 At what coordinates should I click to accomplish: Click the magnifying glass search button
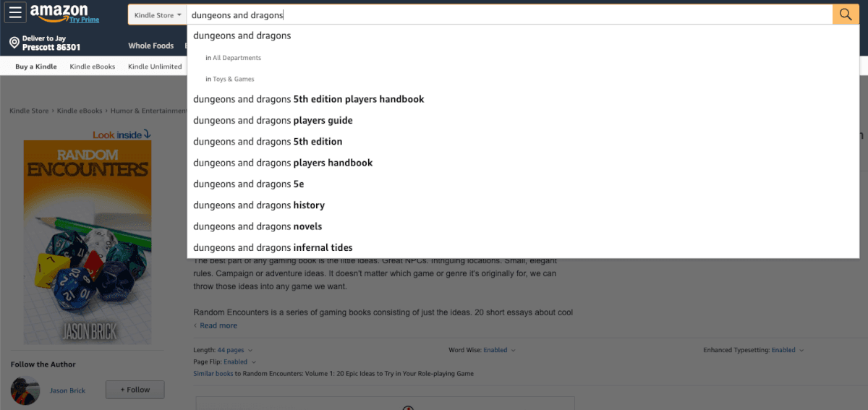(846, 14)
